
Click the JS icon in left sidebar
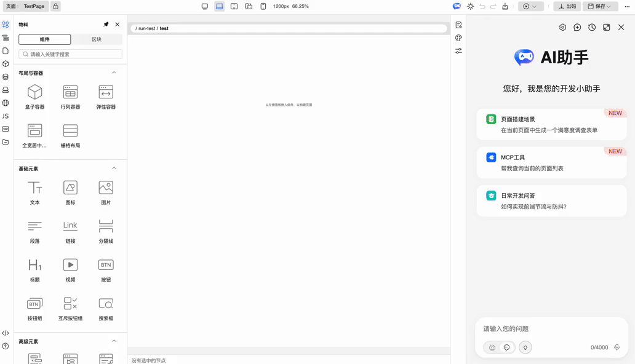[x=5, y=116]
